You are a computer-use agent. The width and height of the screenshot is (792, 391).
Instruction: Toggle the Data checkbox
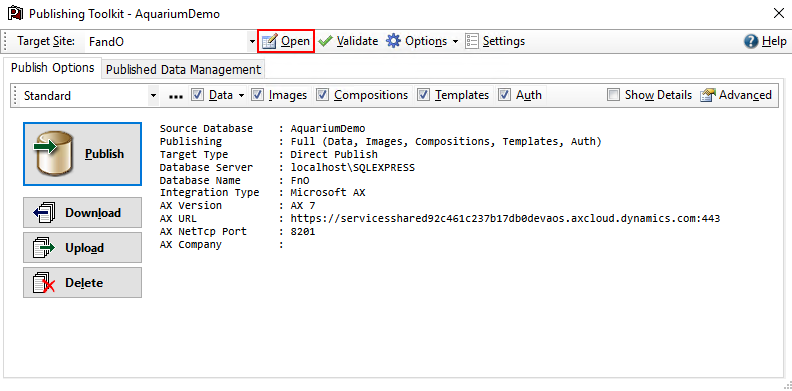(x=197, y=94)
